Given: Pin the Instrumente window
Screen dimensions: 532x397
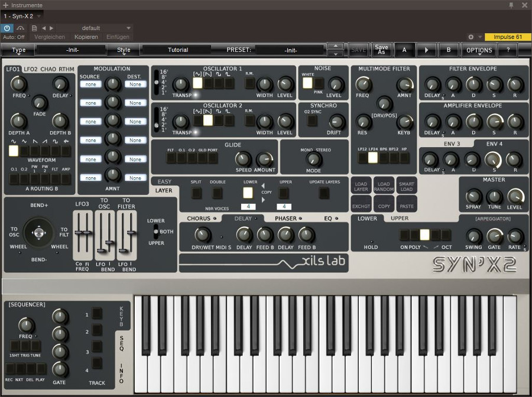Looking at the screenshot, I should click(x=511, y=5).
